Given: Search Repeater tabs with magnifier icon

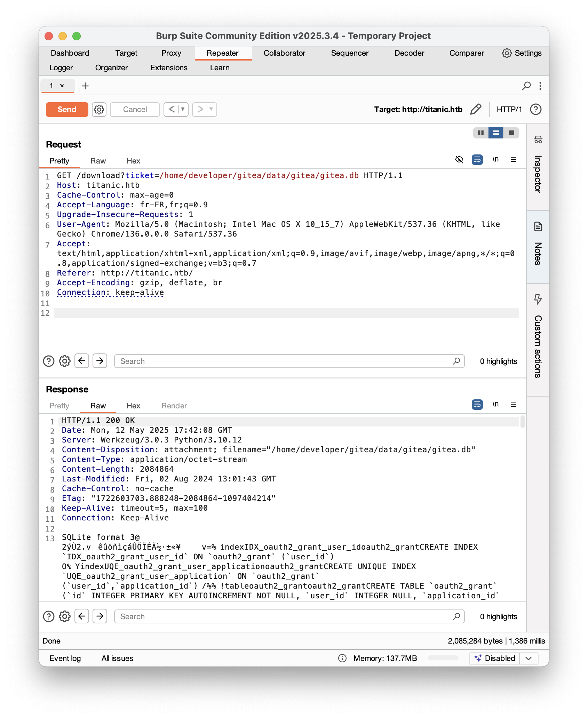Looking at the screenshot, I should click(526, 86).
